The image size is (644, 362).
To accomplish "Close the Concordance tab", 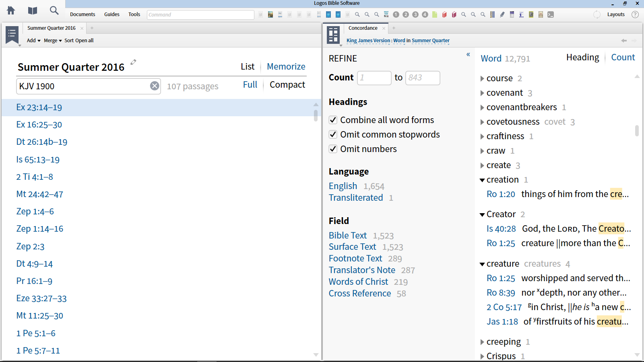I will point(384,28).
